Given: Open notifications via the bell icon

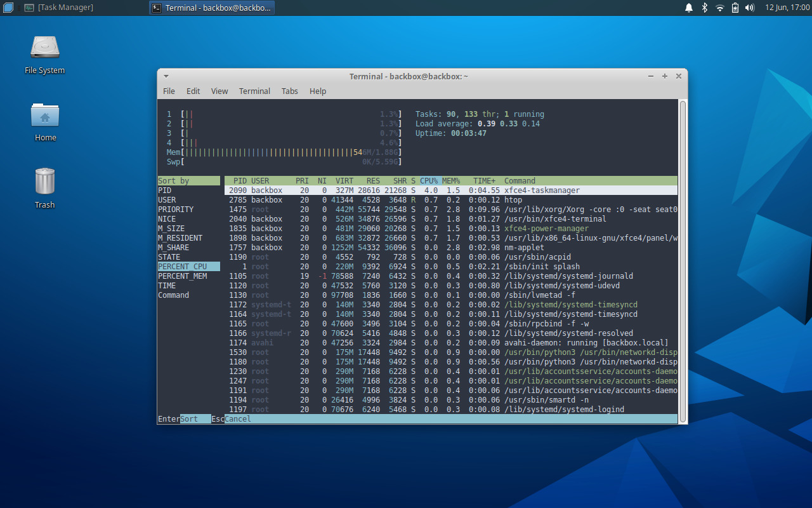Looking at the screenshot, I should (x=689, y=8).
